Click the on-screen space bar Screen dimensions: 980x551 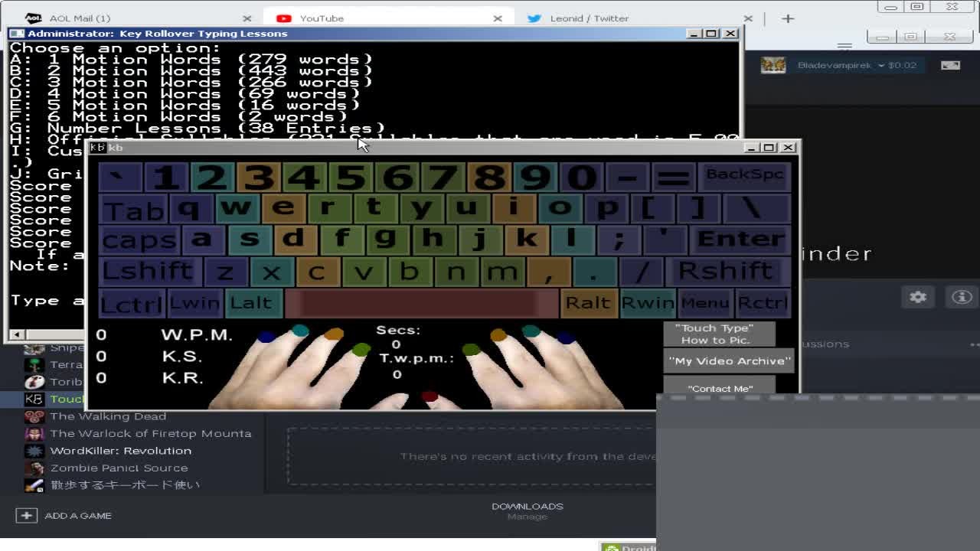(x=422, y=303)
